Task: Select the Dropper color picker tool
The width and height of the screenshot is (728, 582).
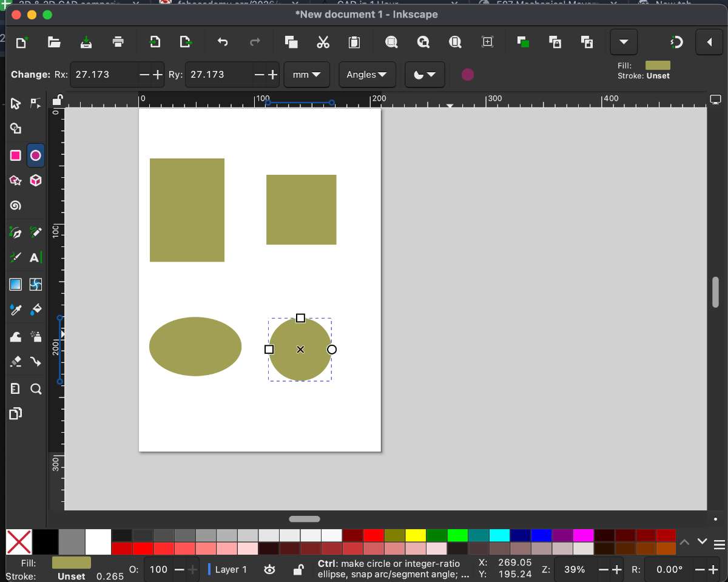Action: pos(16,310)
